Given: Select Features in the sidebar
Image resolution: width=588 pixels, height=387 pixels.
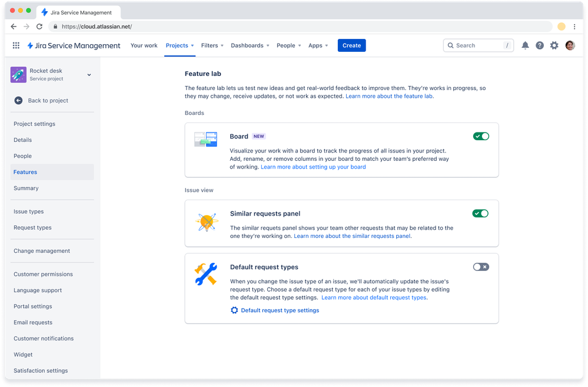Looking at the screenshot, I should (x=52, y=172).
